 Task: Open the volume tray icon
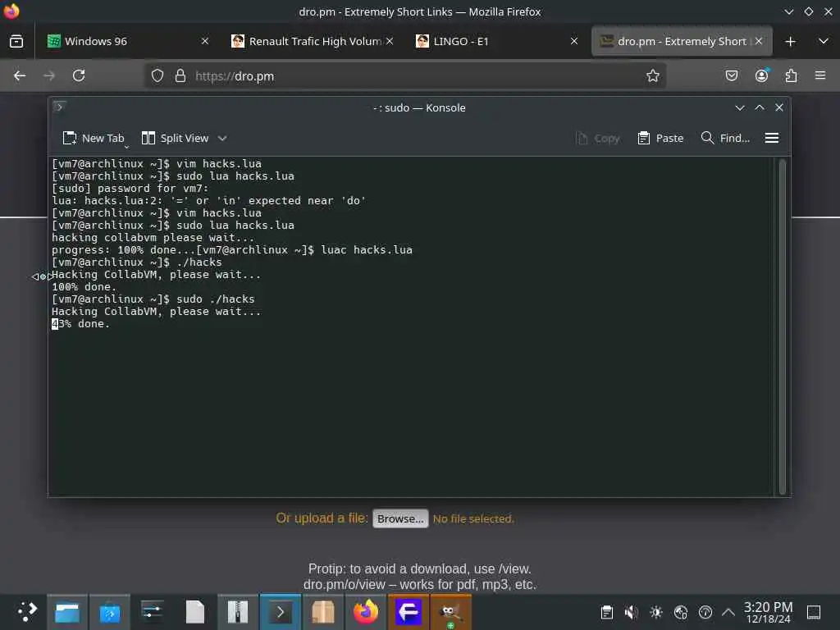point(631,612)
